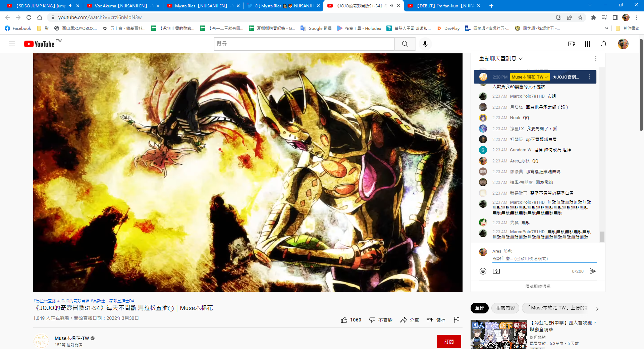
Task: Open a new browser tab
Action: click(x=491, y=6)
